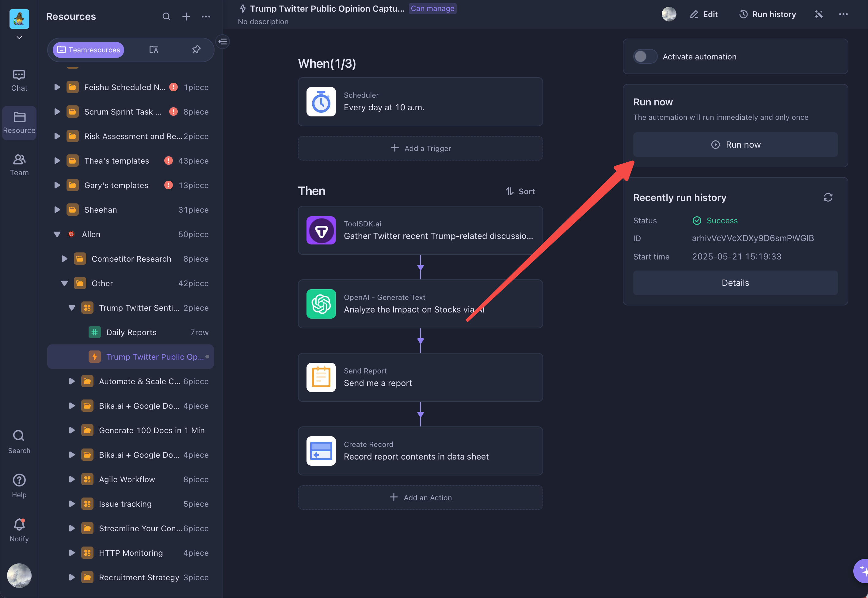Open Help from the left sidebar
The height and width of the screenshot is (598, 868).
(19, 486)
